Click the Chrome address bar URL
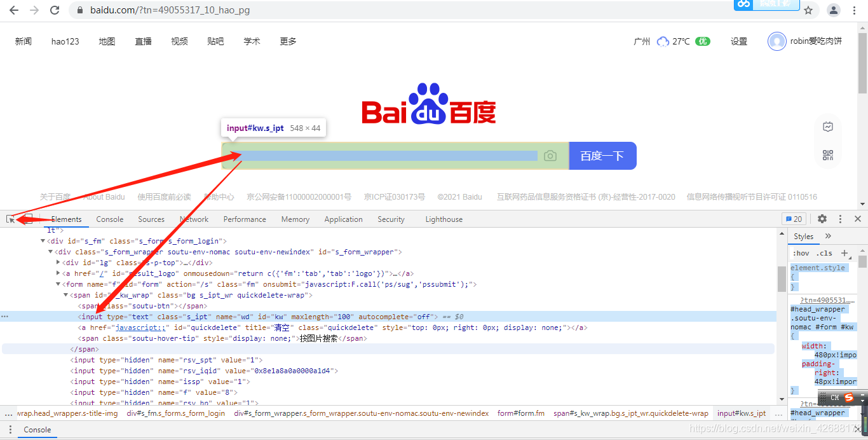 (170, 10)
